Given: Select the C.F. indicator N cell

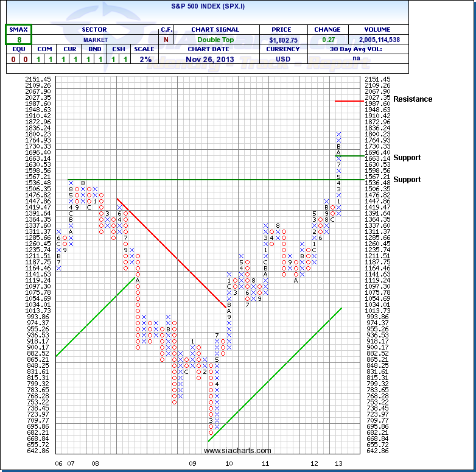Looking at the screenshot, I should (166, 40).
